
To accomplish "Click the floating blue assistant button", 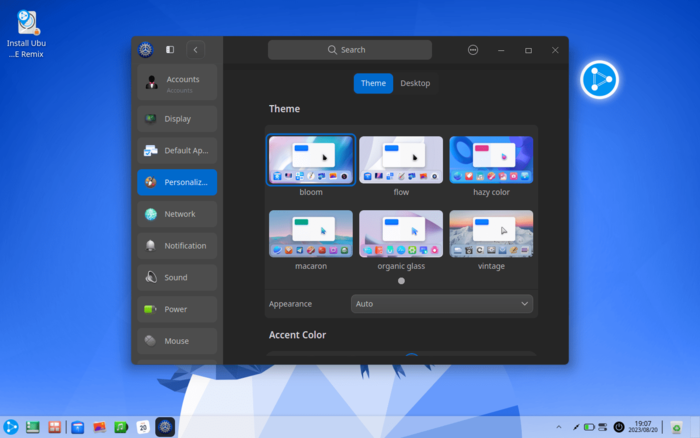I will (x=600, y=79).
